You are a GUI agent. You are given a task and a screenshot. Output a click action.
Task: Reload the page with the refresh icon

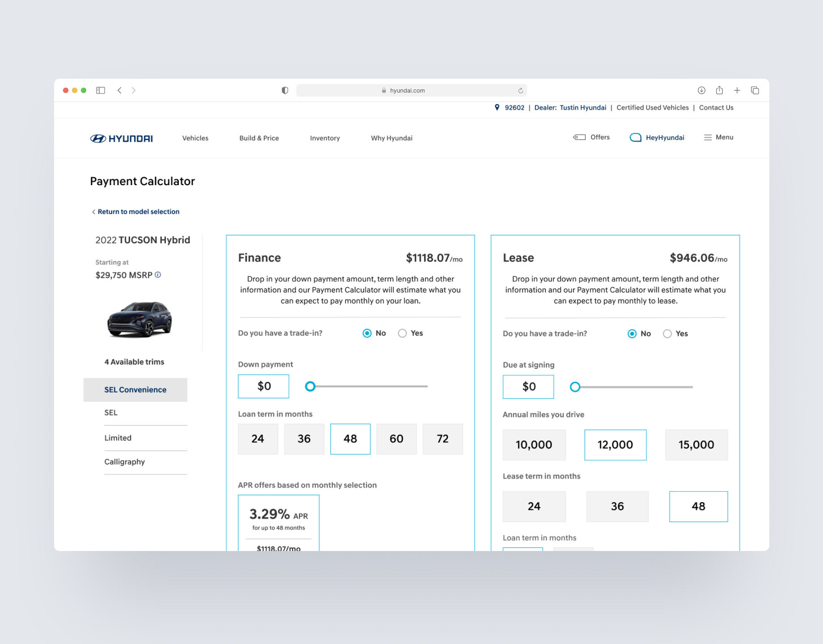[x=520, y=90]
